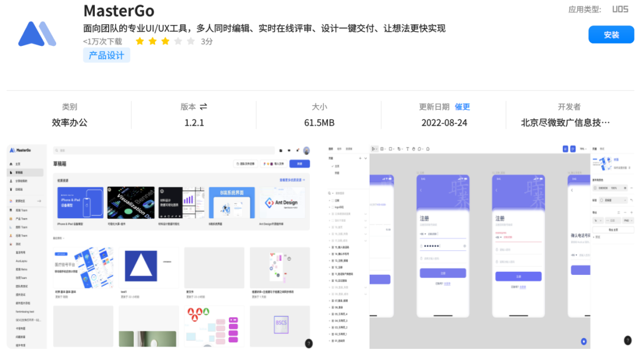The image size is (644, 356).
Task: Select the 1.2.1 version value
Action: click(194, 123)
